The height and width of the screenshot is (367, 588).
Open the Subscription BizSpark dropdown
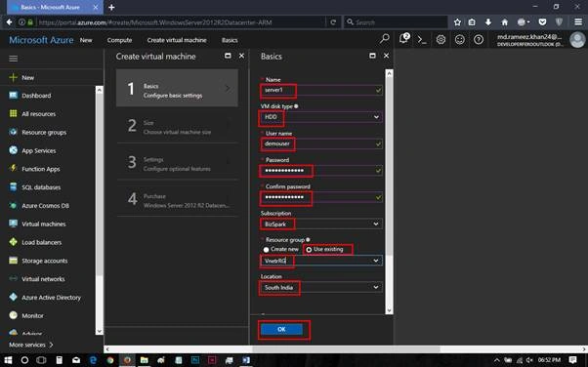[321, 224]
